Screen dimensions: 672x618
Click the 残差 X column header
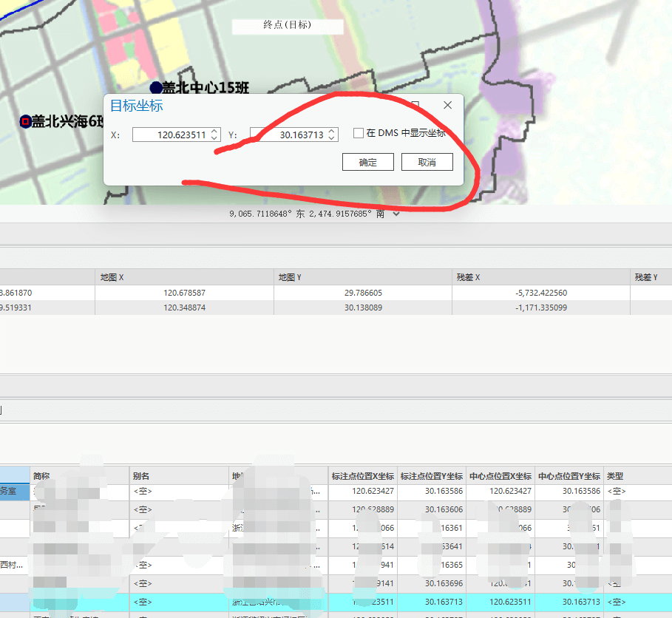coord(540,277)
